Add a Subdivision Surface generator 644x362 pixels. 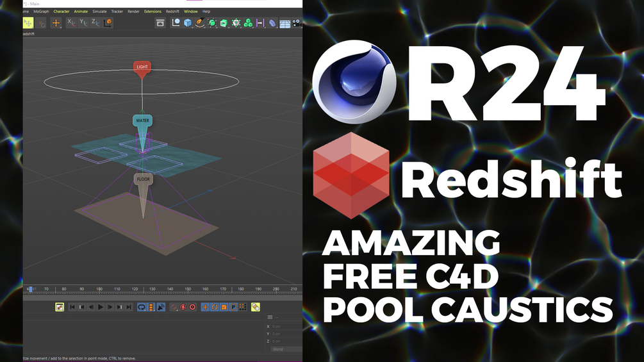click(x=212, y=22)
